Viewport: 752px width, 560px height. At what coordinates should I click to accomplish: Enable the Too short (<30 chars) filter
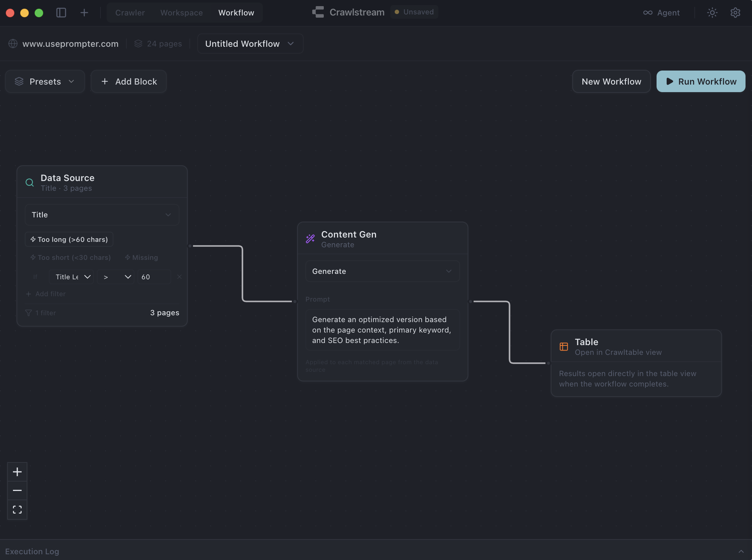click(70, 257)
